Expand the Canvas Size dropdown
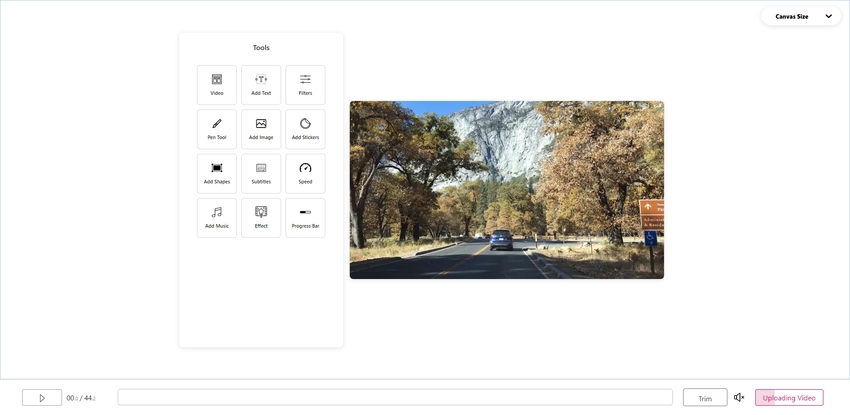The height and width of the screenshot is (415, 850). pos(801,16)
